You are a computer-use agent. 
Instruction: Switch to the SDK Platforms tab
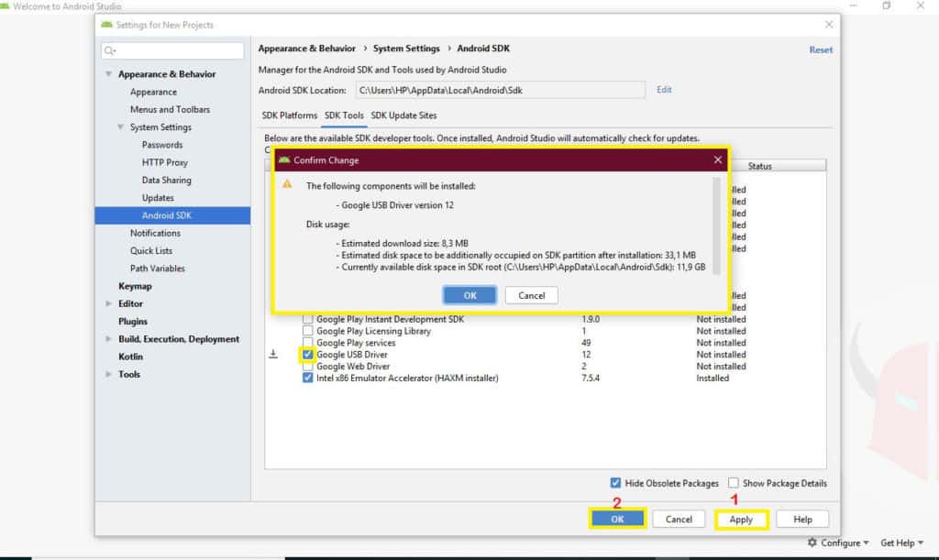tap(289, 115)
